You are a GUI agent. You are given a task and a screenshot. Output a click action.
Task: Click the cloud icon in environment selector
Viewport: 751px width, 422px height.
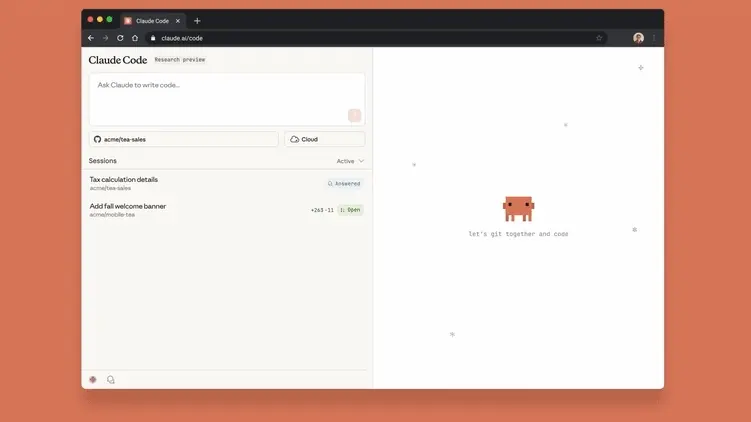[x=295, y=139]
